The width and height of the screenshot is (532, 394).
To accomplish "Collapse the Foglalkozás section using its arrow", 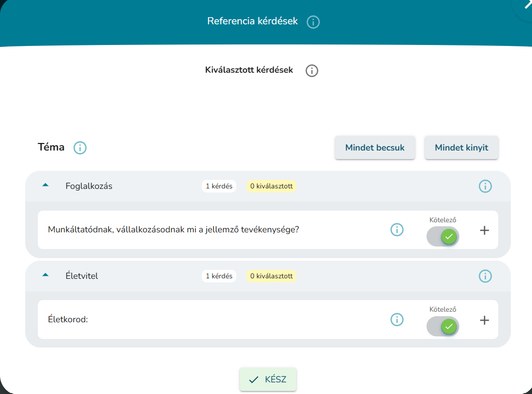I will [45, 185].
